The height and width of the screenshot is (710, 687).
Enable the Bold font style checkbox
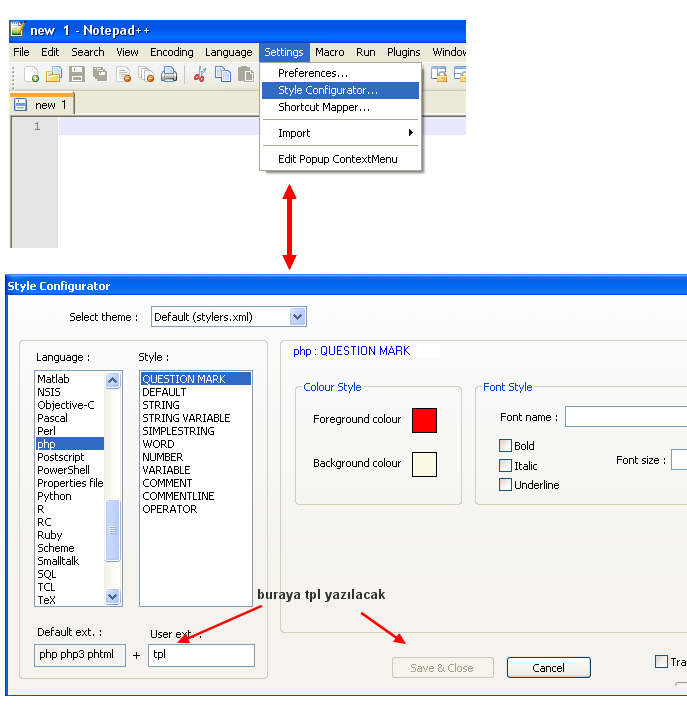[506, 446]
